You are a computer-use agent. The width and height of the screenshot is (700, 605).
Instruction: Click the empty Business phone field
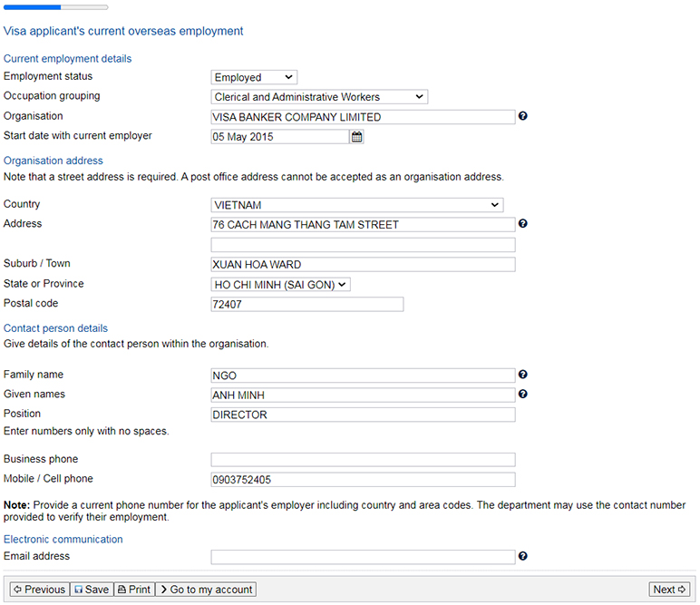coord(363,460)
